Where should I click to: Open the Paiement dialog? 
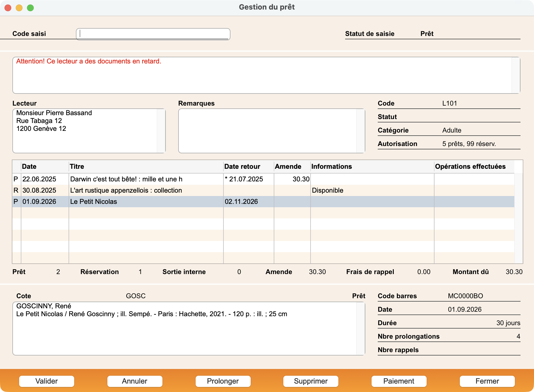pyautogui.click(x=399, y=381)
